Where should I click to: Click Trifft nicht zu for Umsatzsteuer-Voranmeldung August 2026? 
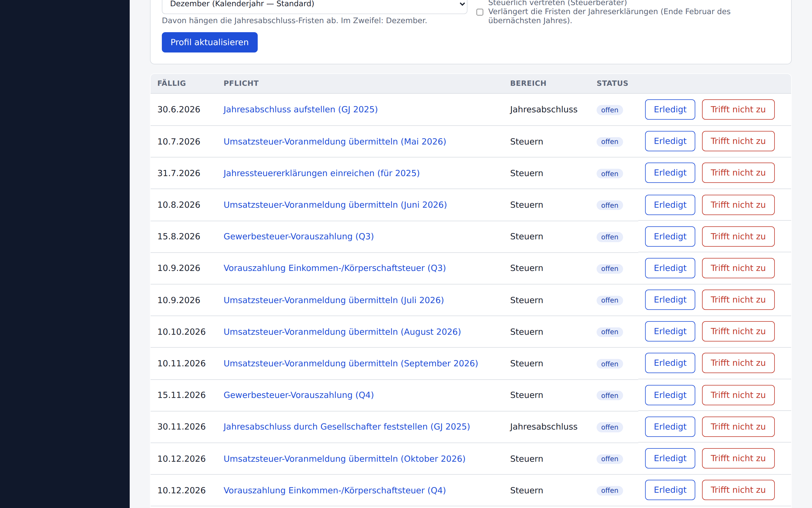[x=738, y=331]
